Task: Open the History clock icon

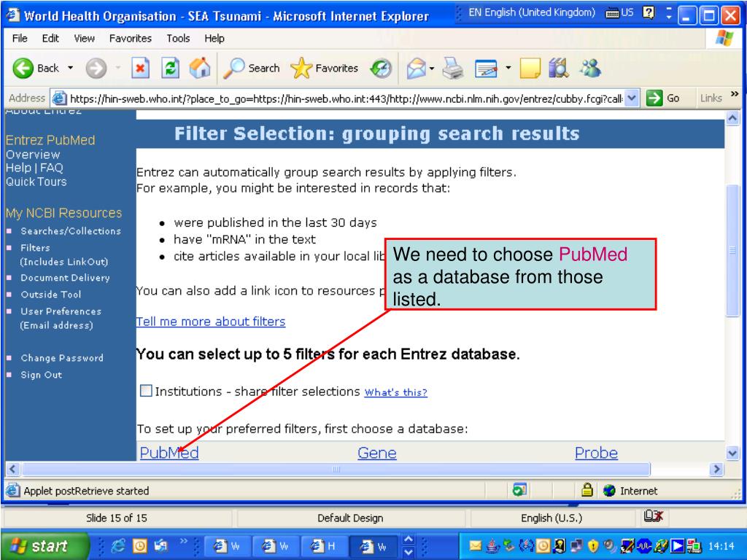Action: point(381,68)
